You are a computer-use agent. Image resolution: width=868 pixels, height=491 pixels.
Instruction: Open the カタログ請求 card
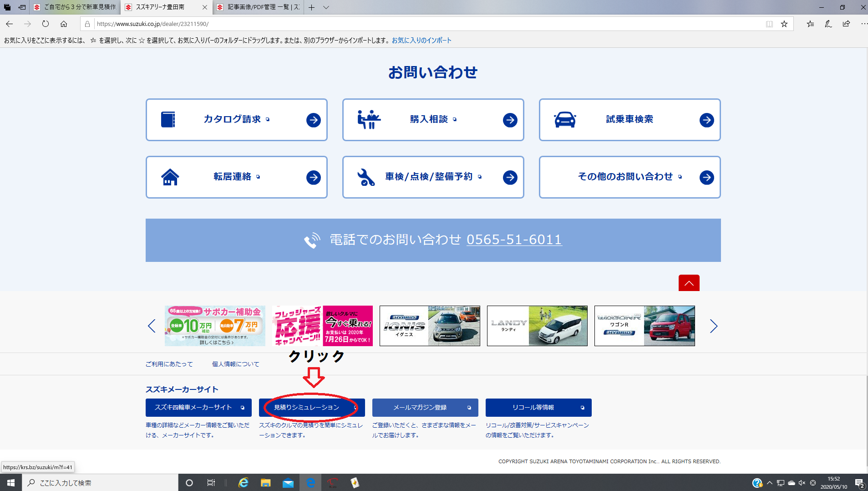click(236, 120)
